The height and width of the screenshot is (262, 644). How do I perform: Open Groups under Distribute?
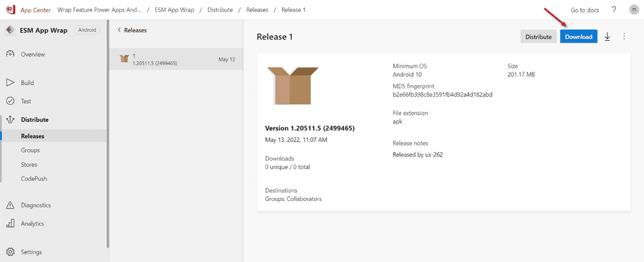(x=30, y=150)
